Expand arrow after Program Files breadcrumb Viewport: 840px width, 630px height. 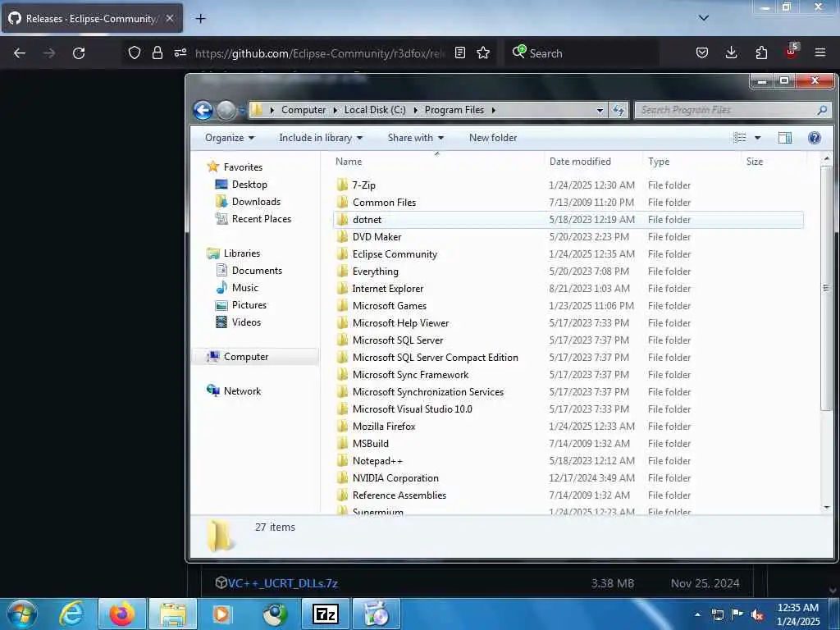[493, 110]
